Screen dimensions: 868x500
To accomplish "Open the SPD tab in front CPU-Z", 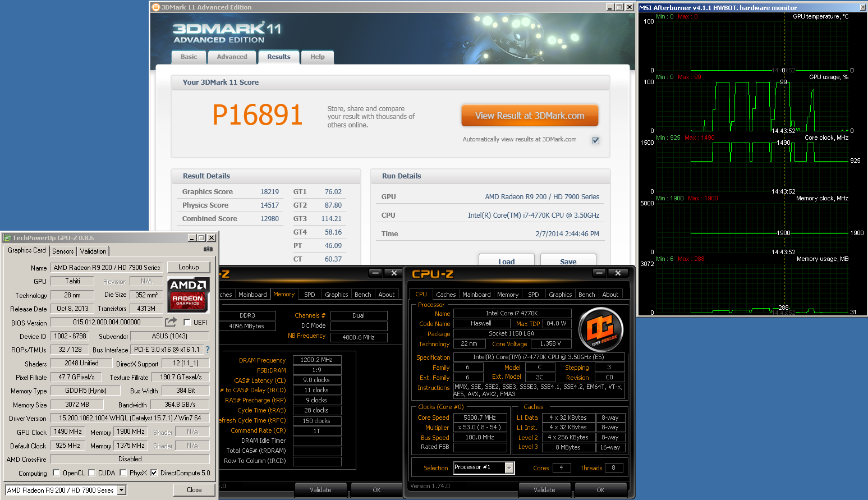I will pos(534,295).
